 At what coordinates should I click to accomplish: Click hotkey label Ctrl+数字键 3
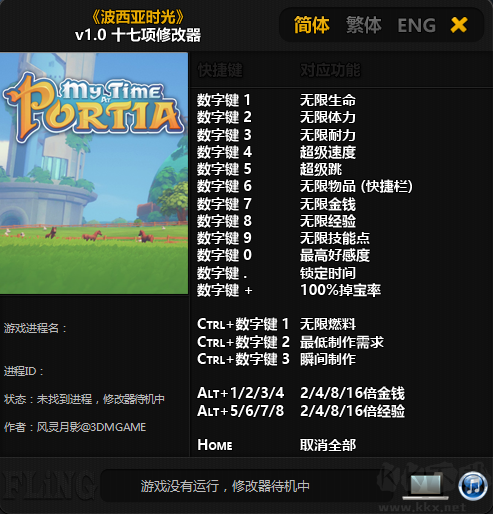pyautogui.click(x=243, y=359)
